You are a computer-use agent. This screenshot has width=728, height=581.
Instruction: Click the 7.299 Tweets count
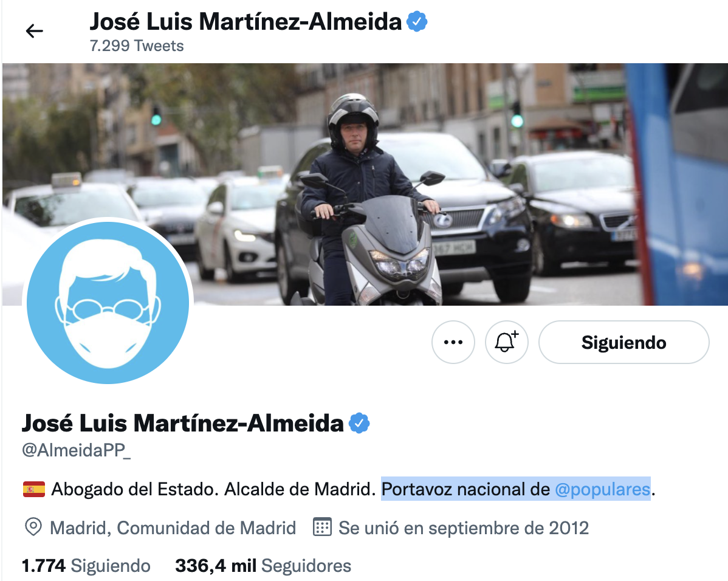click(137, 46)
